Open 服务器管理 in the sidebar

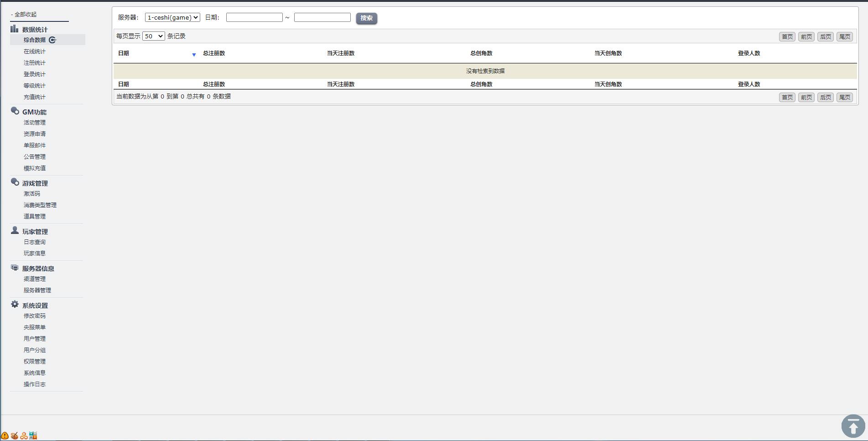(37, 291)
